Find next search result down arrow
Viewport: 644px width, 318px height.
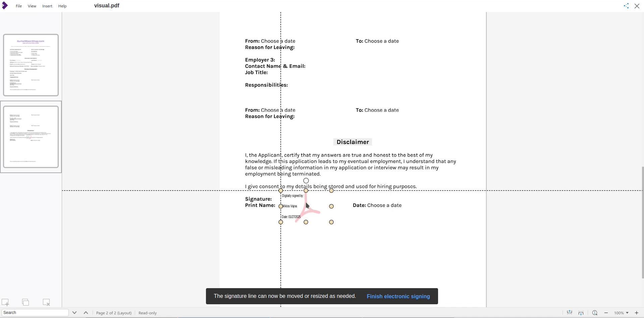coord(74,313)
